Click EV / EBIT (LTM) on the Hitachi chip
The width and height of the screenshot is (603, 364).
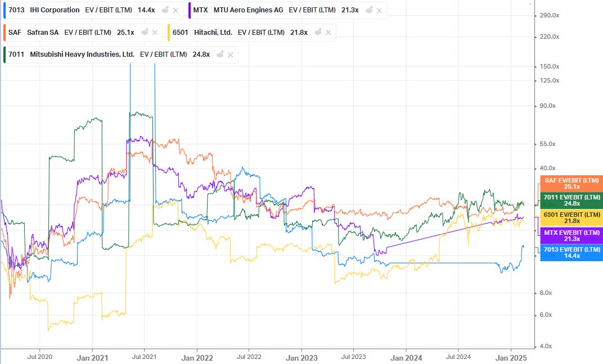click(261, 32)
